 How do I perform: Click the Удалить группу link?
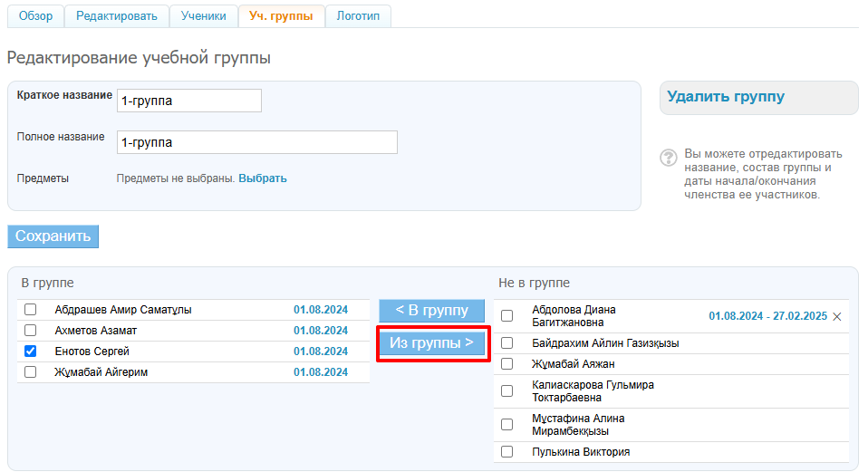[x=726, y=97]
